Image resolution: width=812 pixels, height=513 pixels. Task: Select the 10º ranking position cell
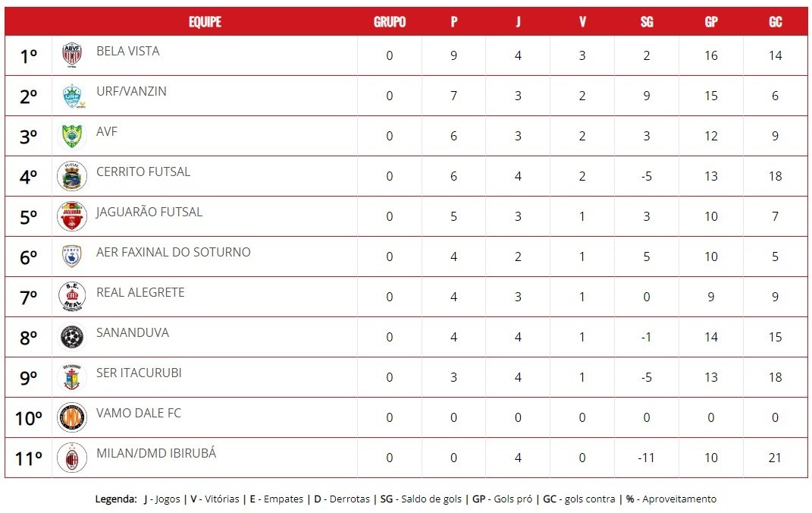(29, 417)
